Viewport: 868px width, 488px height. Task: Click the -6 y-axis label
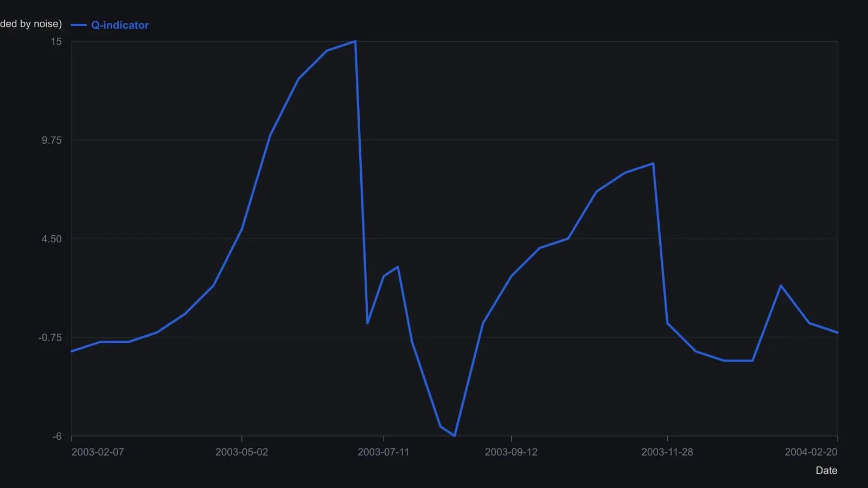click(57, 436)
